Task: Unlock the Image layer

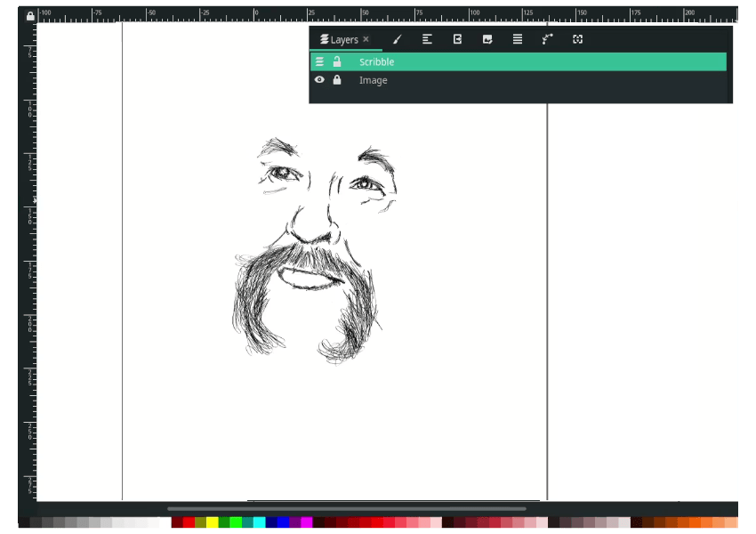Action: [x=337, y=80]
